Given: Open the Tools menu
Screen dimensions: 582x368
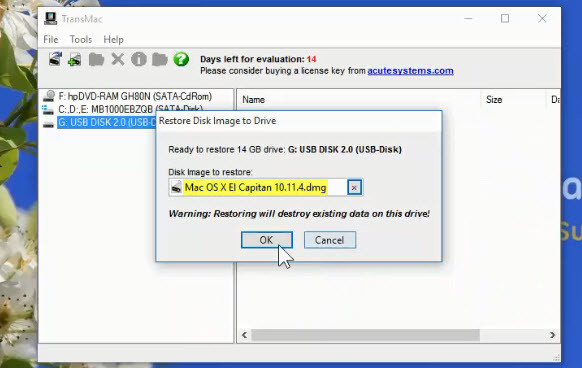Looking at the screenshot, I should click(x=81, y=39).
